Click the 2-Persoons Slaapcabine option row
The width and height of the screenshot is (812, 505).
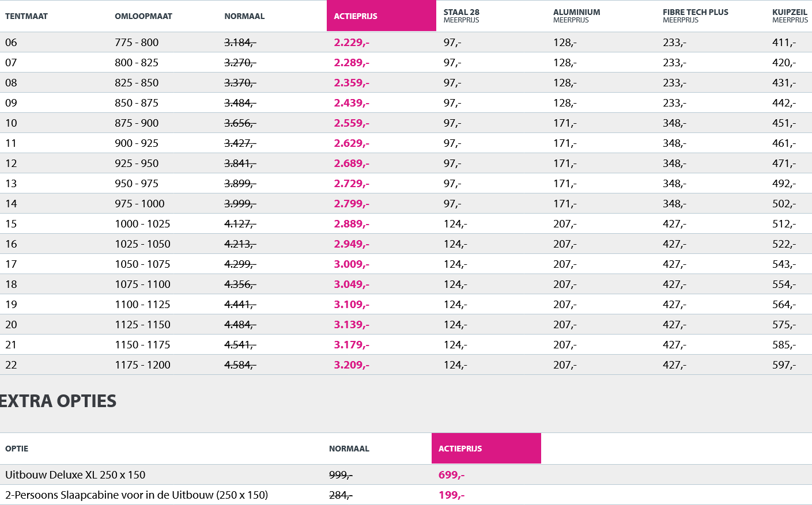click(x=137, y=495)
